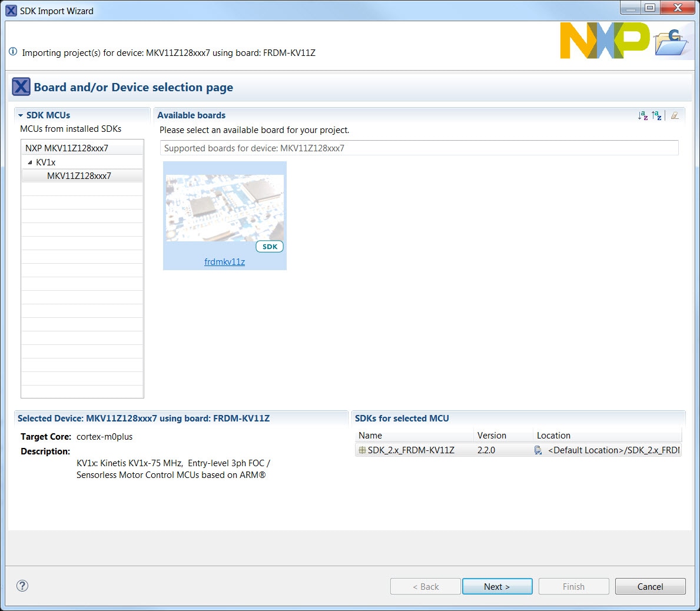Click the location file icon in SDK row
Screen dimensions: 700x611
(538, 450)
